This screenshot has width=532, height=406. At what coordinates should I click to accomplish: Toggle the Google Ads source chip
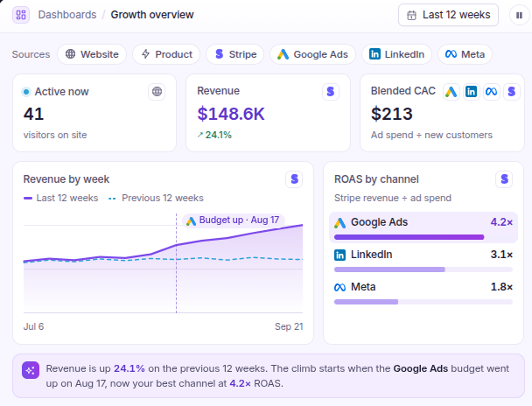click(x=312, y=54)
